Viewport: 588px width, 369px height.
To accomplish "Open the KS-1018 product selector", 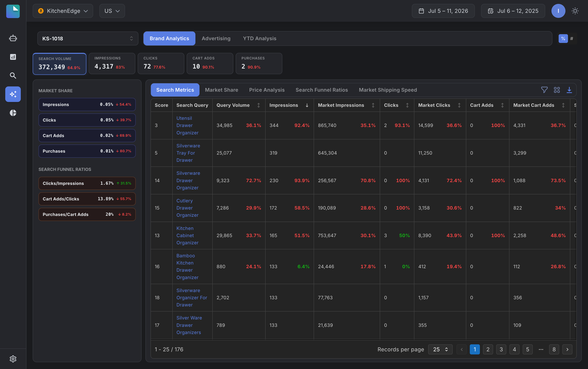I will 88,38.
